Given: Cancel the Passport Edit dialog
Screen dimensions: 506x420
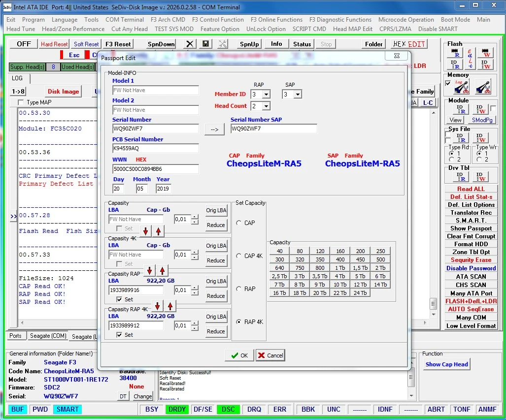Looking at the screenshot, I should point(270,355).
